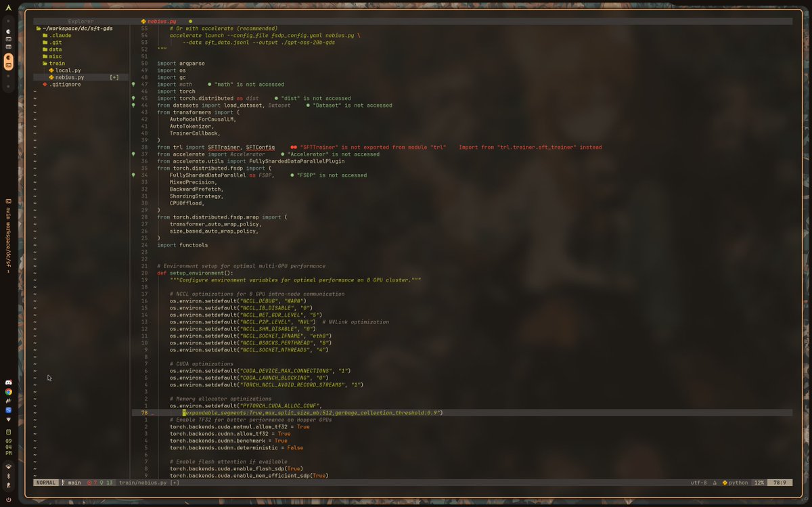812x507 pixels.
Task: Click the TrainerCallback import entry
Action: [195, 133]
